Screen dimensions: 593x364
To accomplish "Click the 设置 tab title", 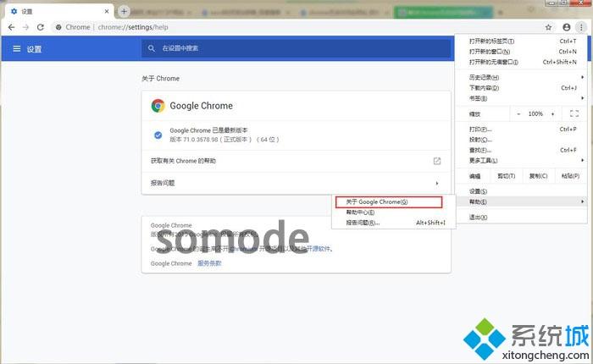I will tap(27, 12).
